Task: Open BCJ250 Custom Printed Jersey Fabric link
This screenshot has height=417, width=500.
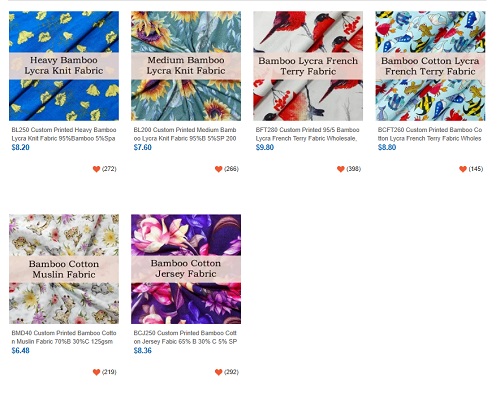Action: [x=185, y=337]
